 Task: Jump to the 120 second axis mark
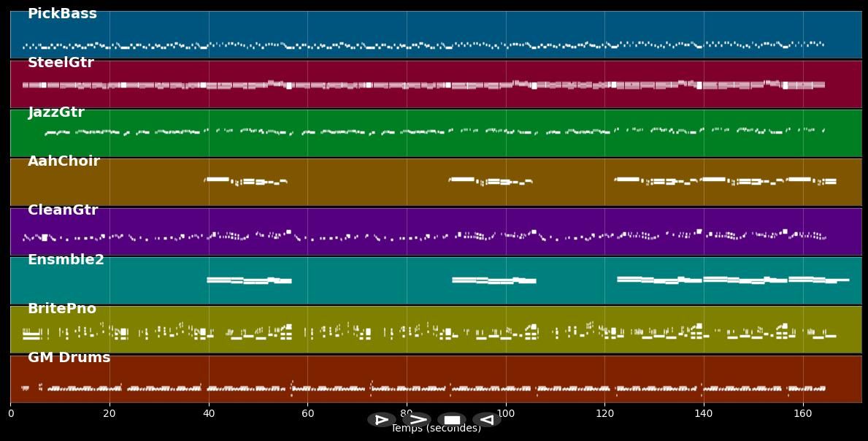[604, 414]
